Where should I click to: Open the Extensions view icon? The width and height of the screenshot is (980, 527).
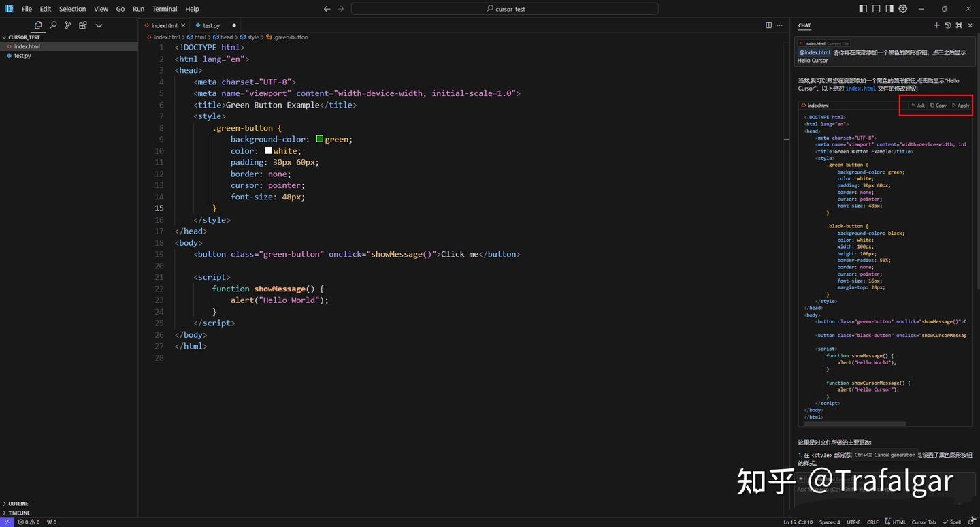(83, 25)
